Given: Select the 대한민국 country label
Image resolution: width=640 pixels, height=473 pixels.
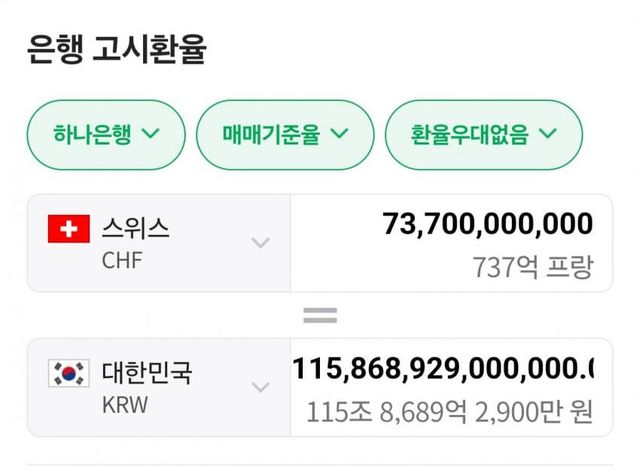Looking at the screenshot, I should click(147, 373).
